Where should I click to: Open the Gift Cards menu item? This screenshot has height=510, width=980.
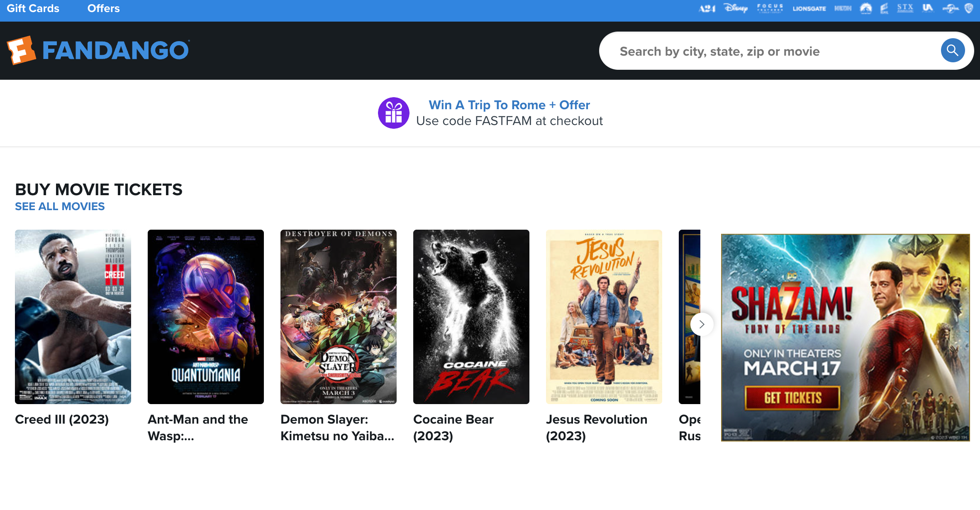(33, 8)
